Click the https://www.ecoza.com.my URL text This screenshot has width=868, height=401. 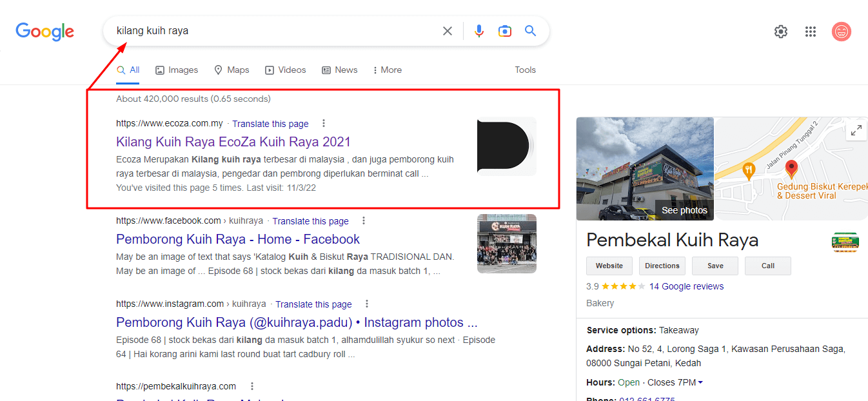pos(170,123)
